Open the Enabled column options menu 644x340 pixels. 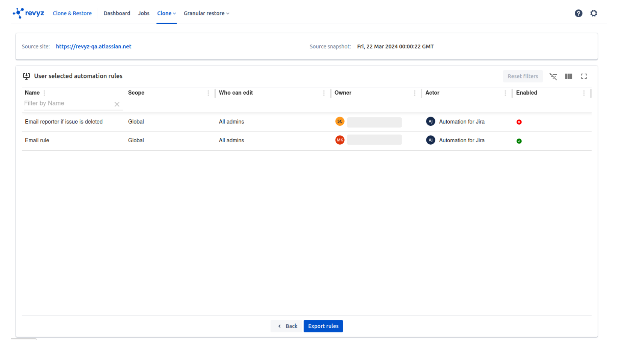584,93
